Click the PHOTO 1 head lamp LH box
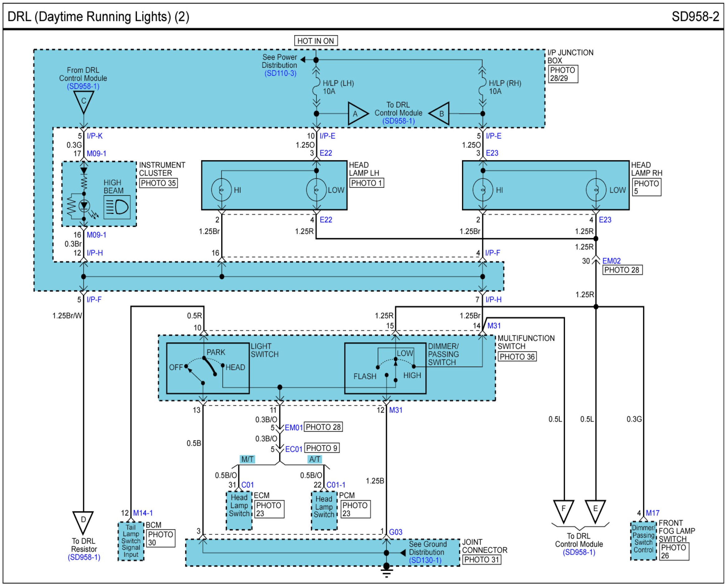Screen dimensions: 728x587 coord(366,183)
